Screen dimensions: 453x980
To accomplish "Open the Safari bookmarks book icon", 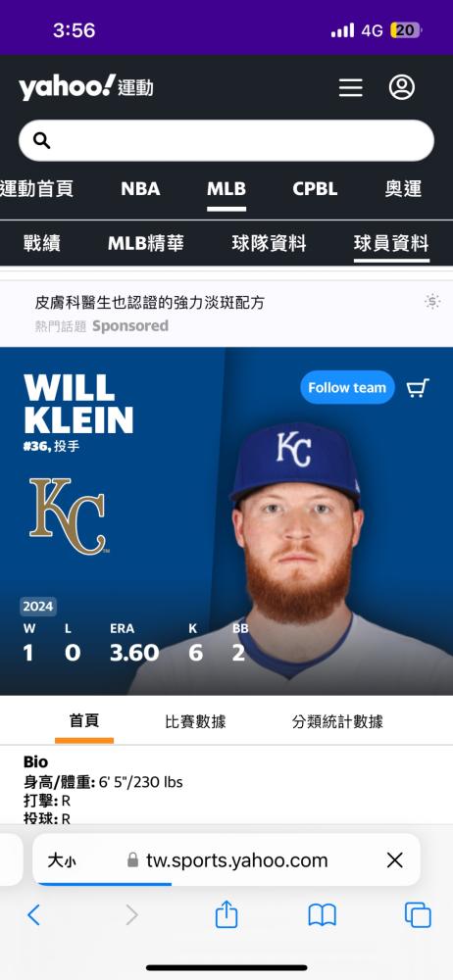I will point(323,915).
